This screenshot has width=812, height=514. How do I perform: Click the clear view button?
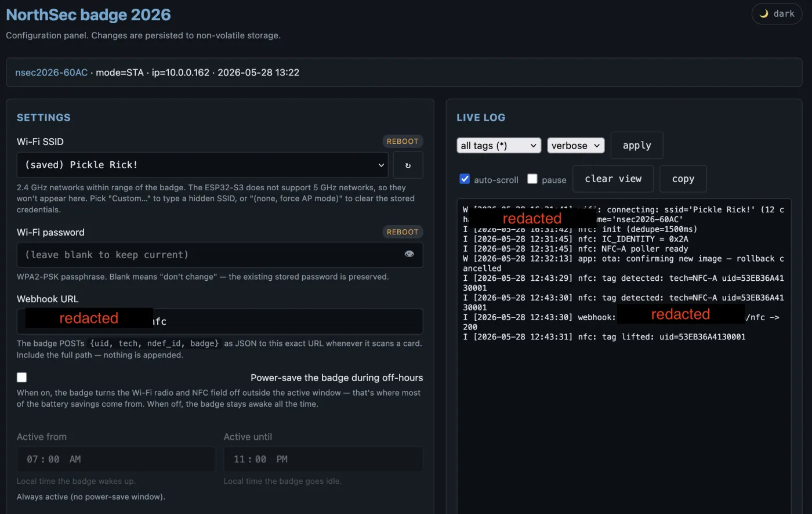click(613, 179)
